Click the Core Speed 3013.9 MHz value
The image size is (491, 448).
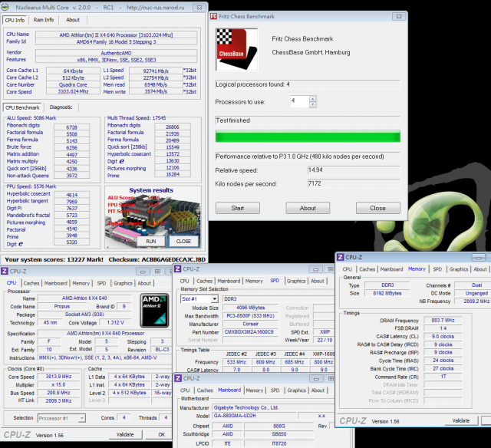58,377
